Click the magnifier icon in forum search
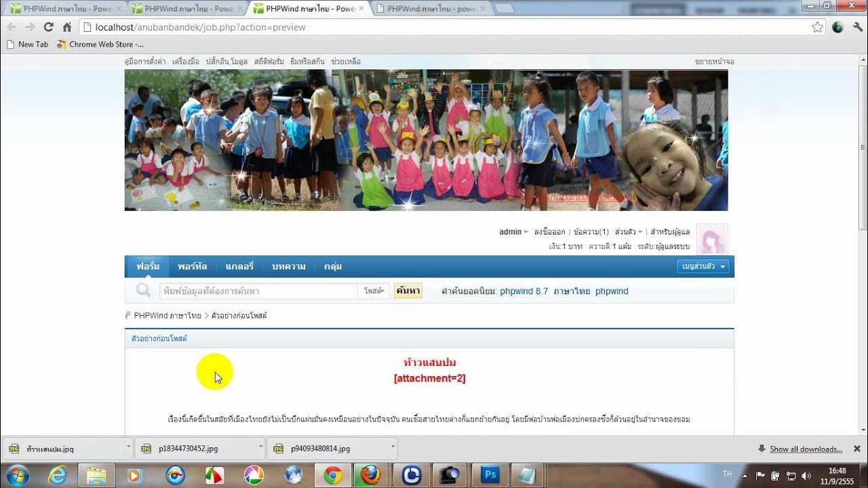 pos(143,290)
